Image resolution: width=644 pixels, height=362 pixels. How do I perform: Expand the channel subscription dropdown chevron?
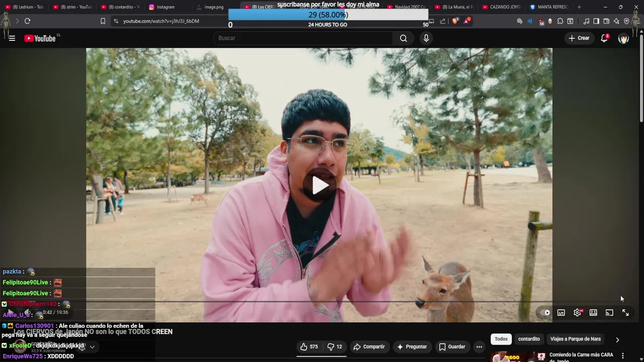point(92,347)
